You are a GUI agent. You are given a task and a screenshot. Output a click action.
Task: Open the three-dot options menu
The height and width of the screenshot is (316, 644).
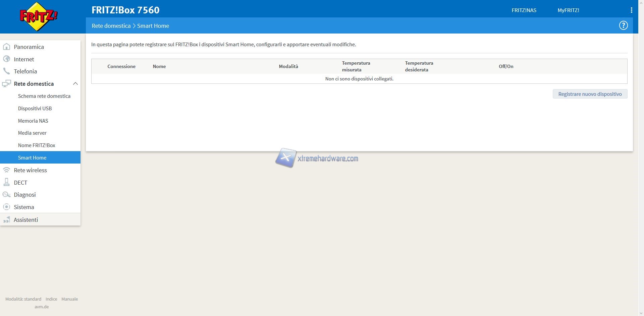pos(631,10)
